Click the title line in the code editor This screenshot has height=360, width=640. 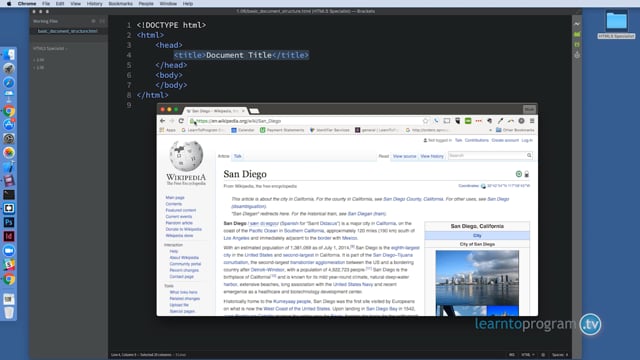click(241, 55)
